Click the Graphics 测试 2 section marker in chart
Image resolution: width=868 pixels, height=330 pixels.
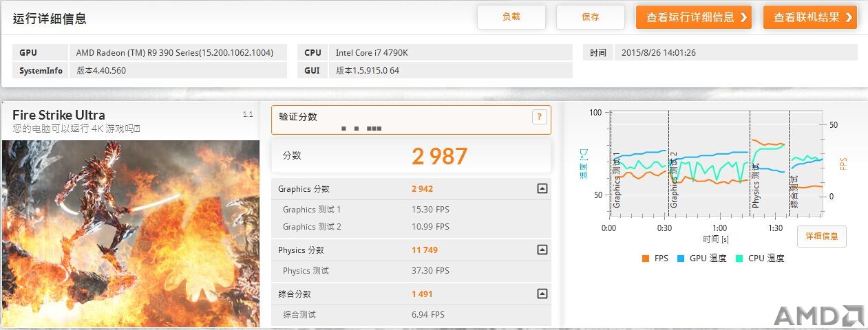point(674,179)
